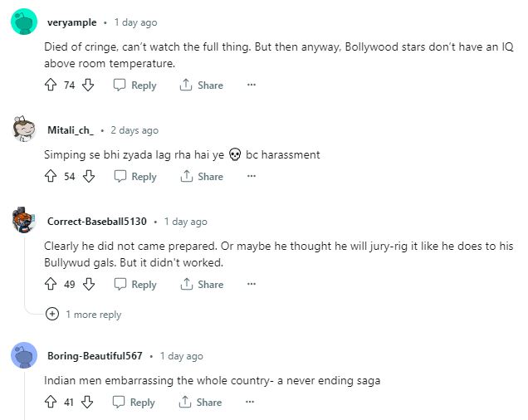Reply to Boring-Beautiful567's comment
Image resolution: width=528 pixels, height=420 pixels.
pyautogui.click(x=134, y=402)
